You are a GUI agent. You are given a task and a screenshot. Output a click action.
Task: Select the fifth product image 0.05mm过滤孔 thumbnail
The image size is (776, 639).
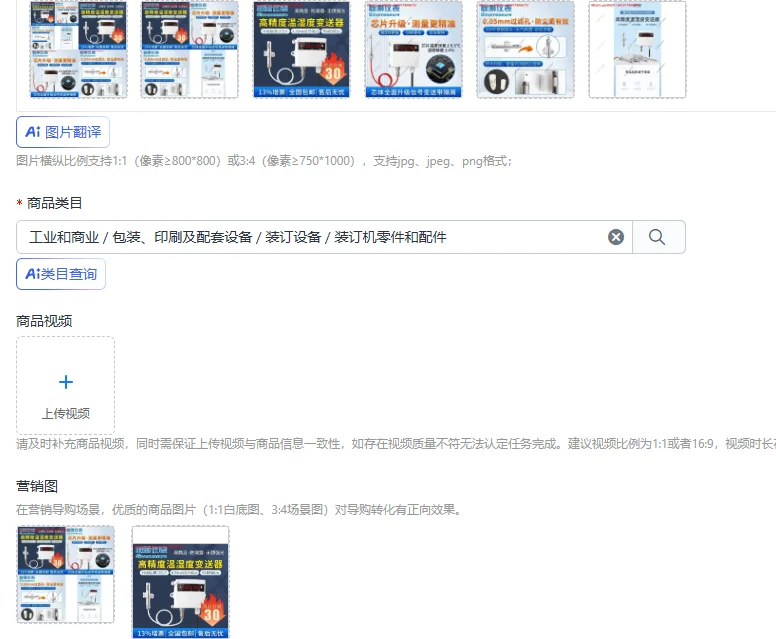coord(526,49)
